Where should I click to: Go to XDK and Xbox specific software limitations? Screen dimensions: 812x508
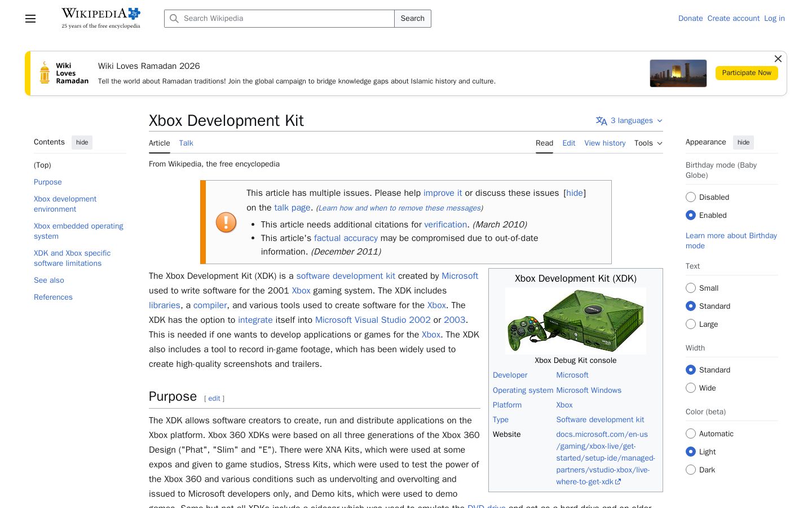72,259
